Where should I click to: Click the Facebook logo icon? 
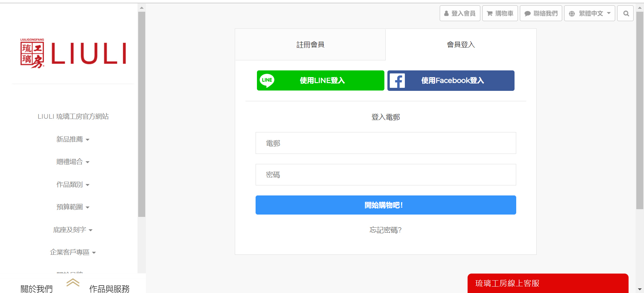pos(397,81)
